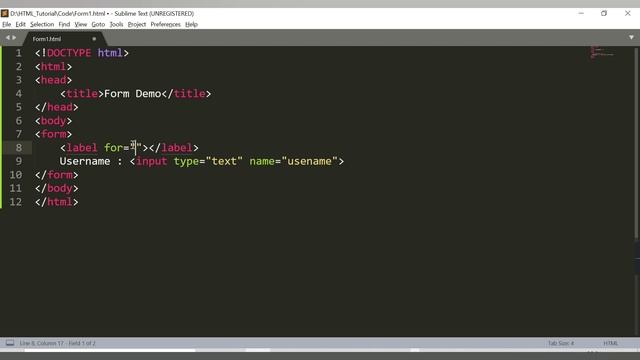Click the 'for' attribute on line 8

[x=113, y=148]
